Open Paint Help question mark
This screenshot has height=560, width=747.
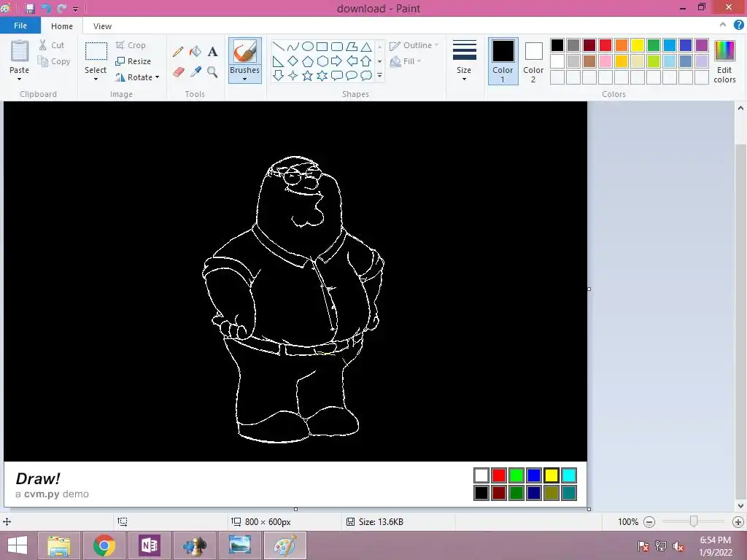click(x=738, y=26)
